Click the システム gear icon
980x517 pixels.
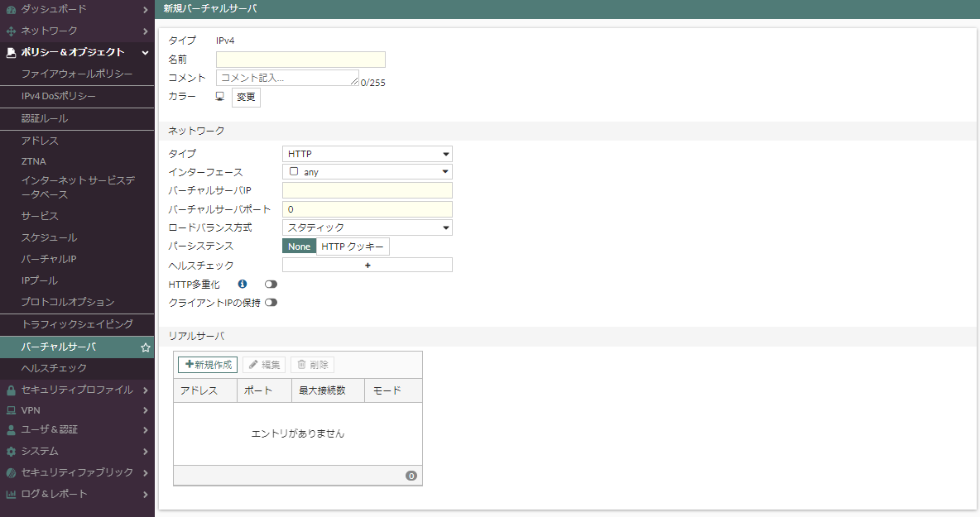[11, 452]
